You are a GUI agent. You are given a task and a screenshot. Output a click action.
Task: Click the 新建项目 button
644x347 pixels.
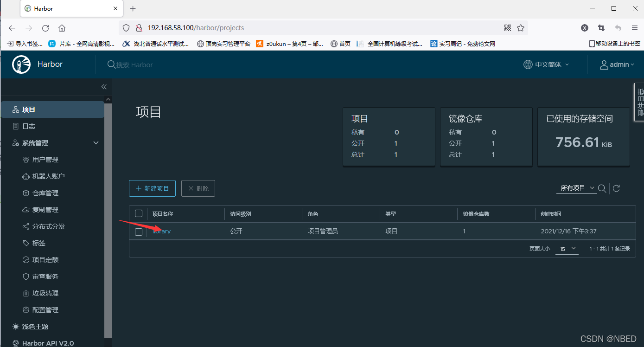click(x=152, y=188)
